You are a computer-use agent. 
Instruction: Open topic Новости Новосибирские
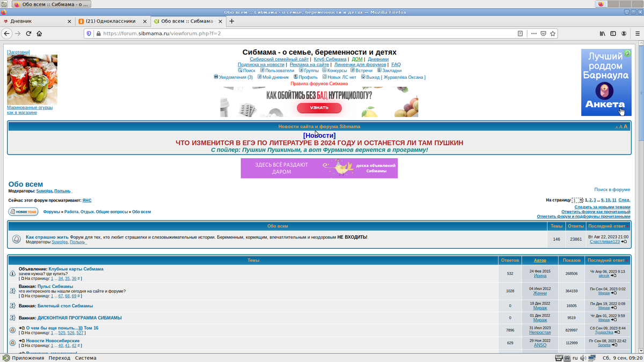[53, 341]
